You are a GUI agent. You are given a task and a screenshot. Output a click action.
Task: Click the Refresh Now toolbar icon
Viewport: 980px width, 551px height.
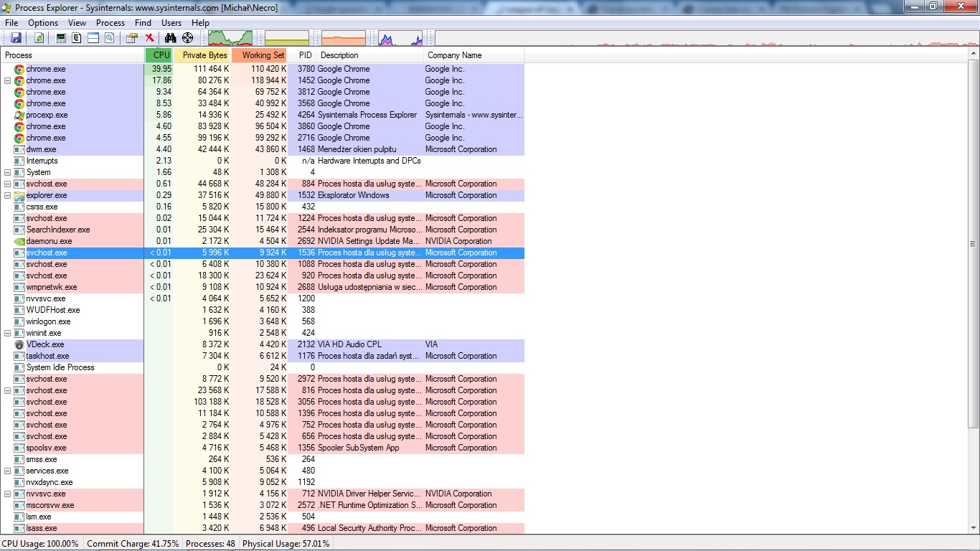coord(39,37)
